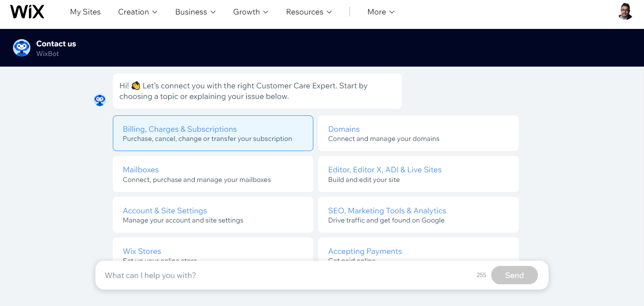Select the Mailboxes topic
Screen dimensions: 644x306
click(x=213, y=174)
